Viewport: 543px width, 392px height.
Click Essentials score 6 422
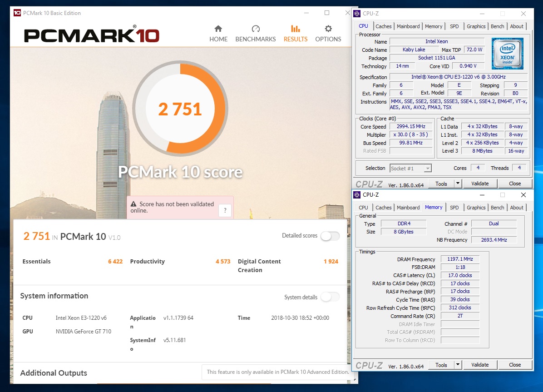click(115, 261)
